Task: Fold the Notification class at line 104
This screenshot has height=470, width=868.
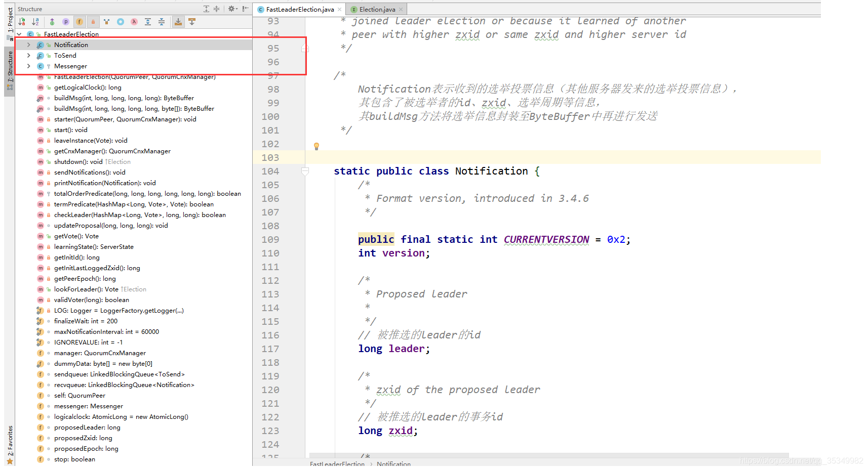Action: click(305, 172)
